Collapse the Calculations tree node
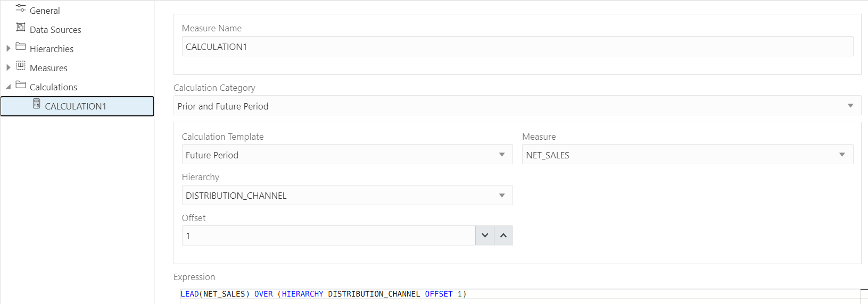 click(8, 87)
